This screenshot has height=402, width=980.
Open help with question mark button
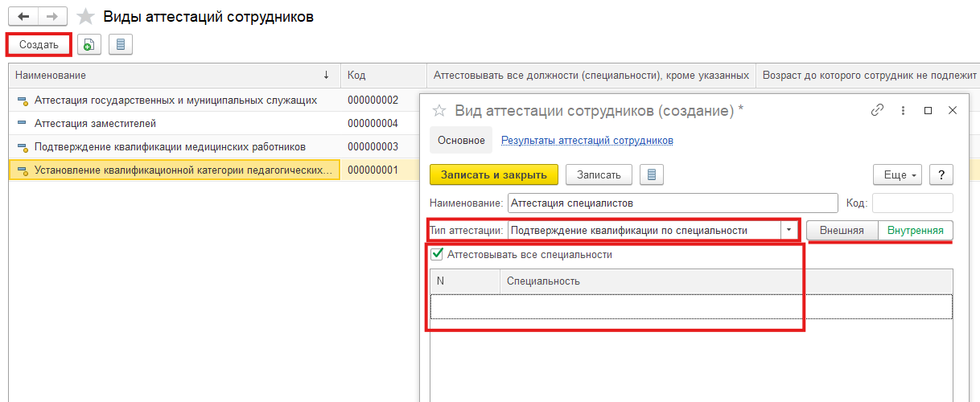tap(941, 174)
